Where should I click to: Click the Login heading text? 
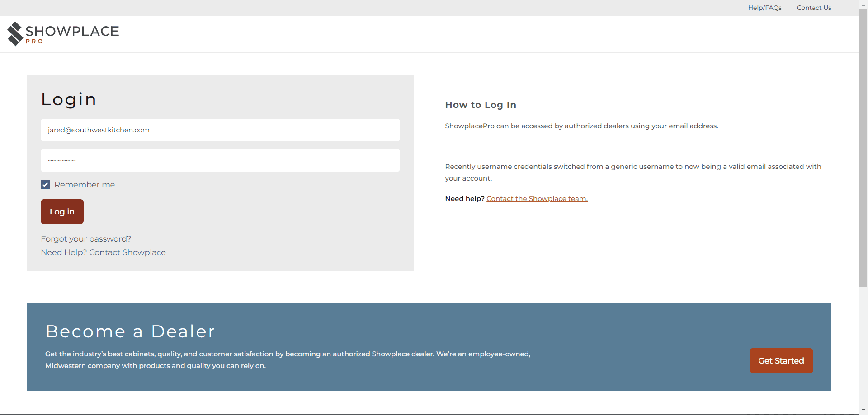point(69,99)
